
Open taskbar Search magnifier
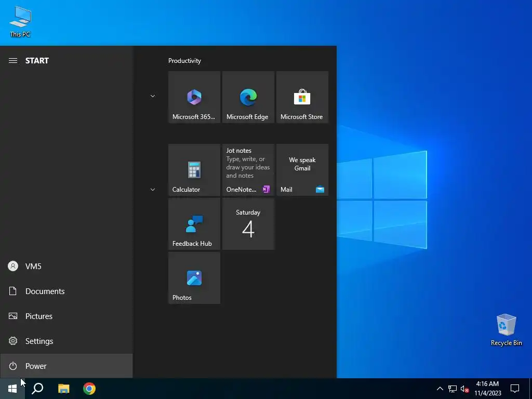point(37,389)
